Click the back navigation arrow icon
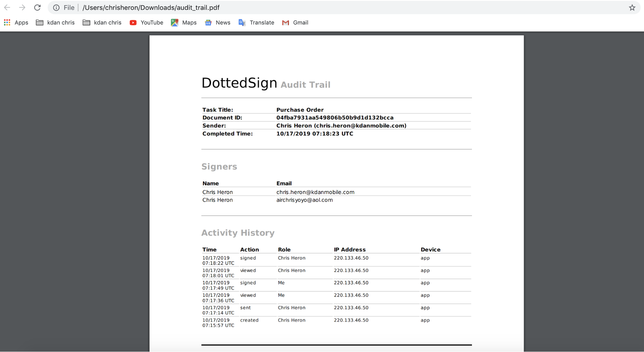644x352 pixels. [x=7, y=7]
